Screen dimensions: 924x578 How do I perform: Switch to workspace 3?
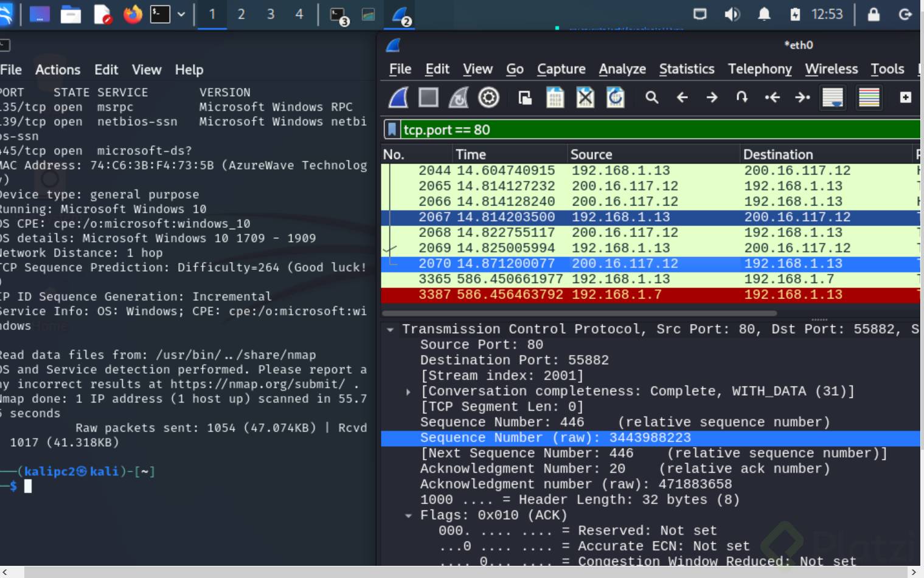[x=271, y=14]
